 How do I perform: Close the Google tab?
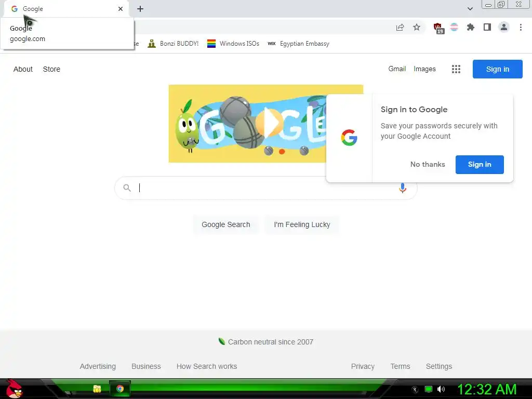coord(121,9)
